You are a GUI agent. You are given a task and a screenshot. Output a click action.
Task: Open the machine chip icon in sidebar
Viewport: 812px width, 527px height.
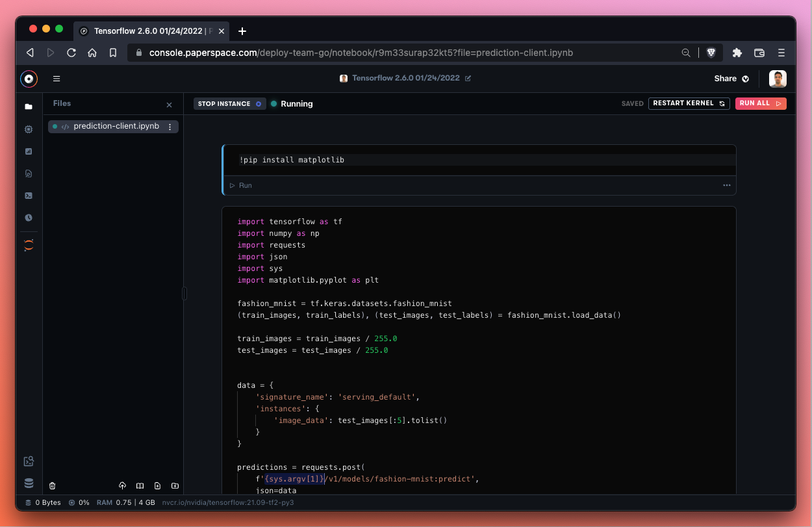coord(29,129)
